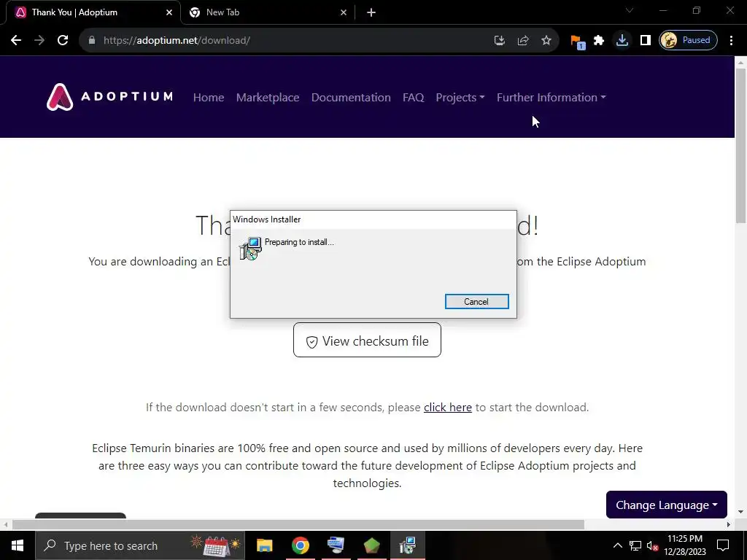Image resolution: width=747 pixels, height=560 pixels.
Task: Click the horizontal page scrollbar thumb
Action: 298,525
